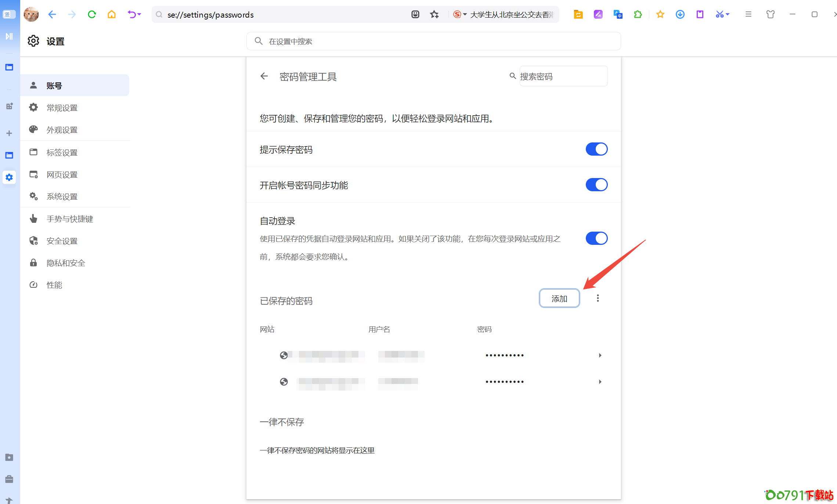The width and height of the screenshot is (837, 504).
Task: Click the bookmark star icon in address bar
Action: click(434, 14)
